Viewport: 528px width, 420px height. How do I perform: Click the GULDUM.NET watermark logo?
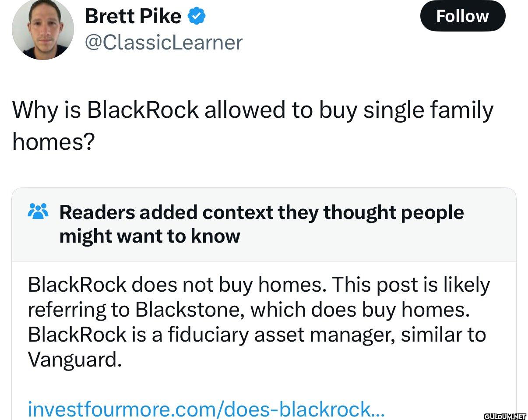click(505, 416)
